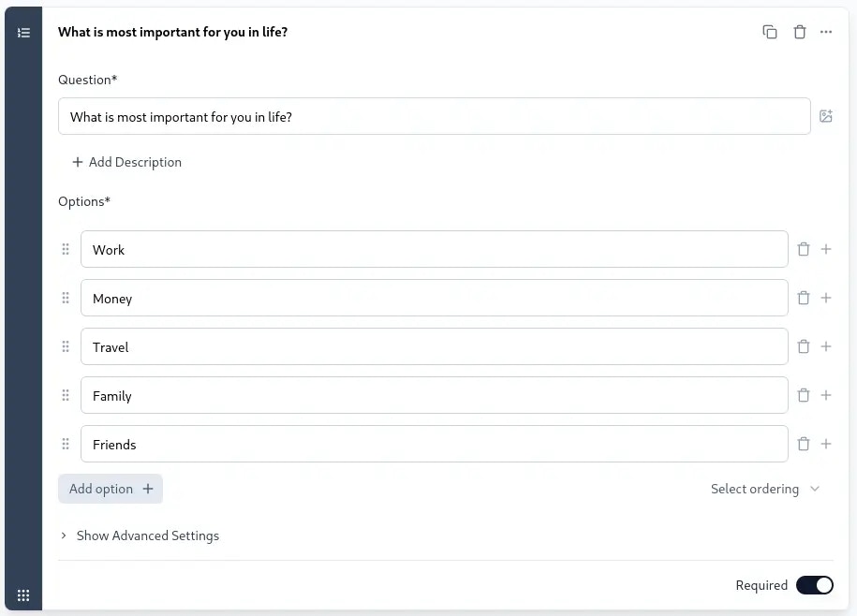Delete the "Travel" option

coord(803,346)
